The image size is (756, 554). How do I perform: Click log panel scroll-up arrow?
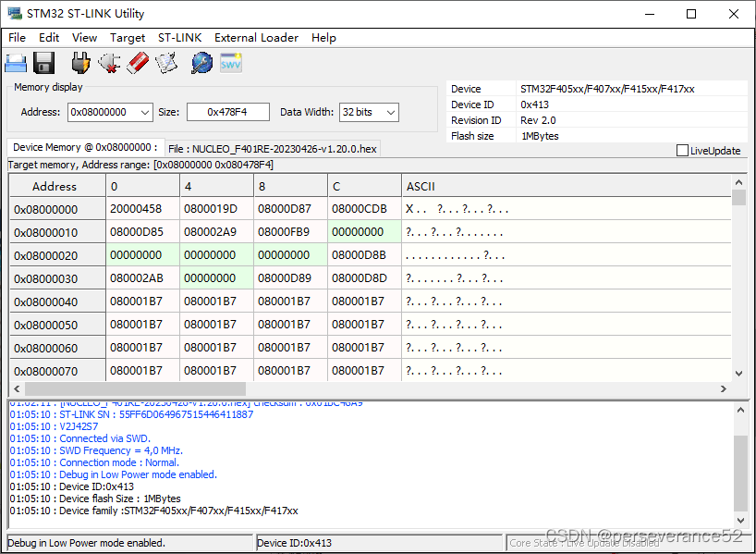pos(740,411)
